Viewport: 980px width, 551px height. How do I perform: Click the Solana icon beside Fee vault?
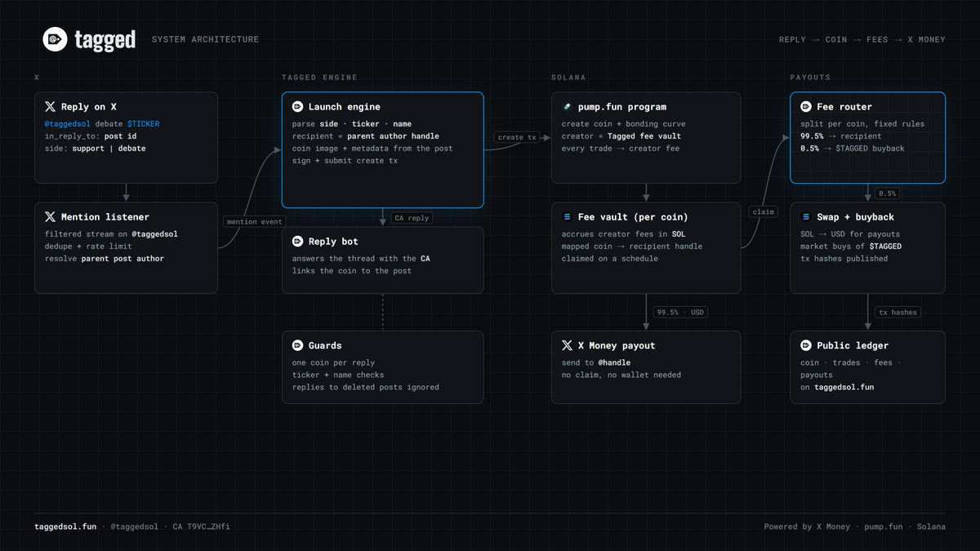[x=567, y=217]
